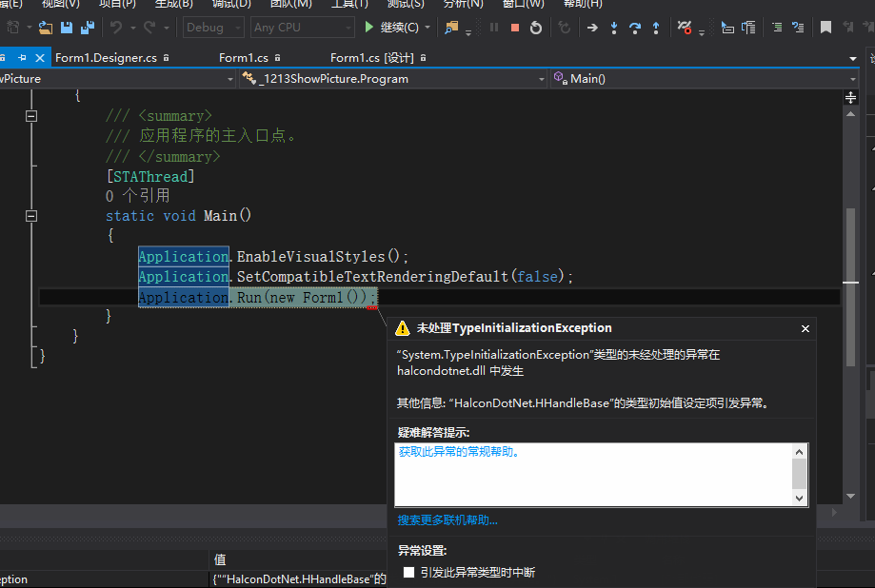Toggle a bookmark with the bookmark icon
Screen dimensions: 875x588
(825, 27)
